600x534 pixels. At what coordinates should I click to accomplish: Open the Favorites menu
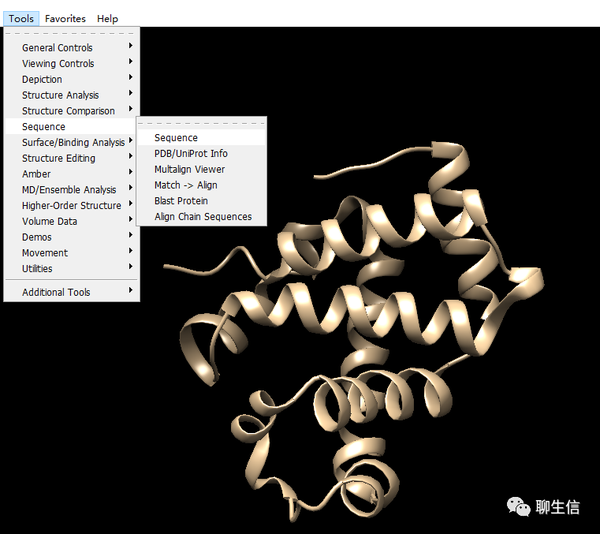click(x=65, y=18)
